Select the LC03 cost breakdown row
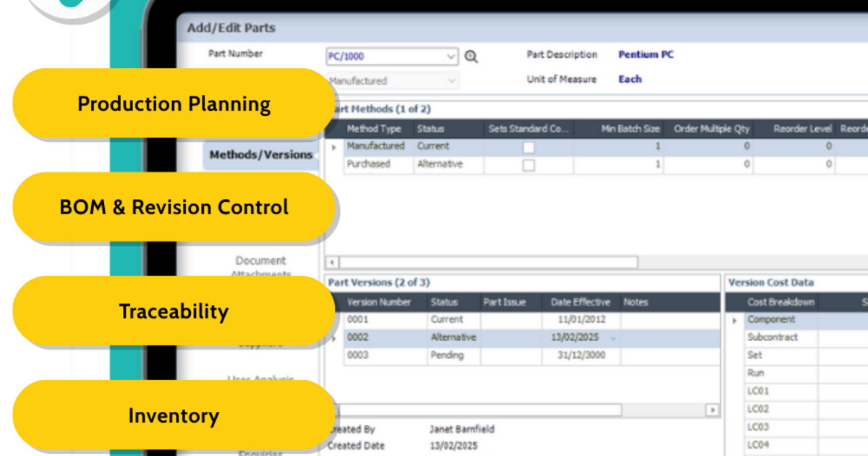The width and height of the screenshot is (868, 456). (798, 428)
